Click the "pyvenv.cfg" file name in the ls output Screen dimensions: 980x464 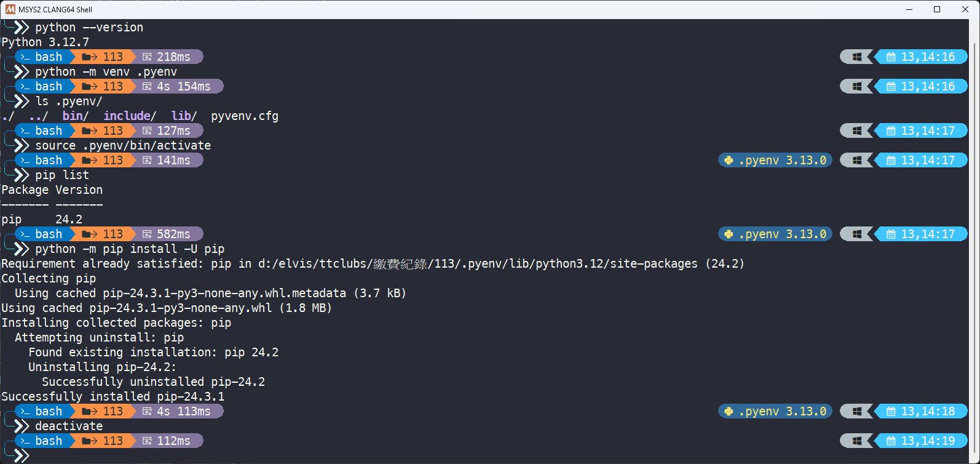pos(245,116)
